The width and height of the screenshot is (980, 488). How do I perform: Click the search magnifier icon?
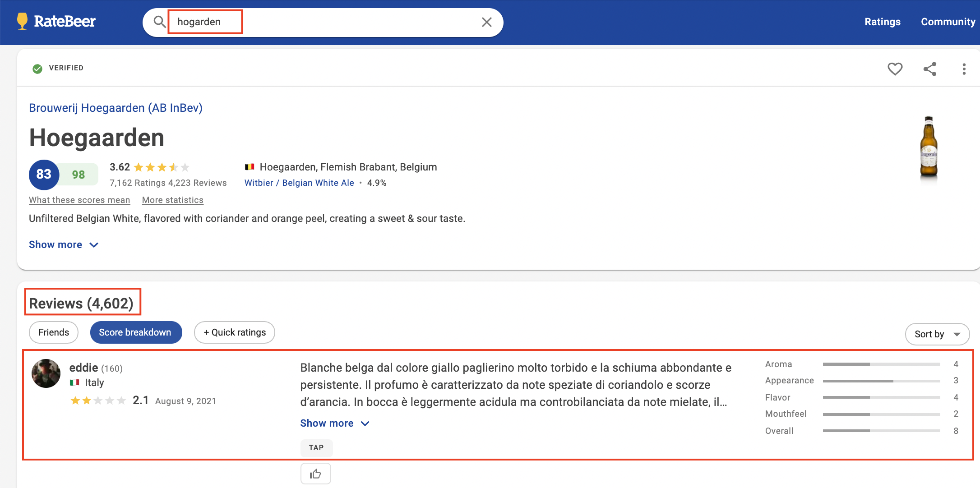159,22
